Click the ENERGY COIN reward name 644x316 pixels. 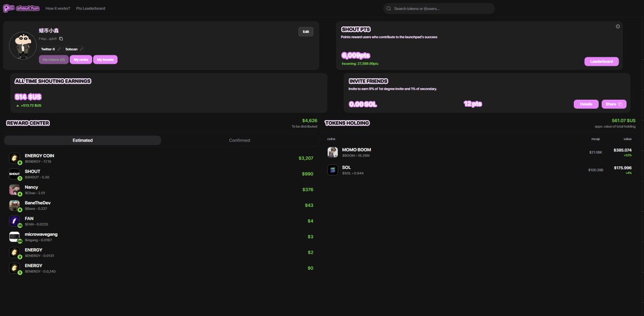pyautogui.click(x=39, y=156)
